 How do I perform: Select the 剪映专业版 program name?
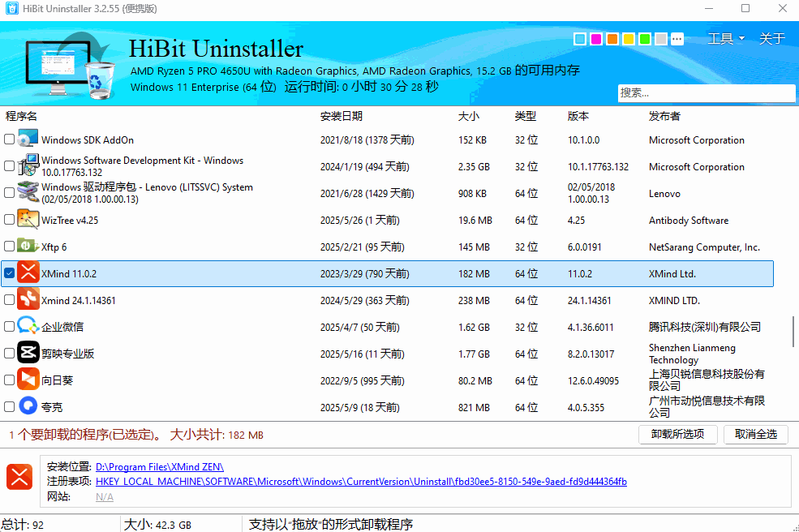[68, 354]
